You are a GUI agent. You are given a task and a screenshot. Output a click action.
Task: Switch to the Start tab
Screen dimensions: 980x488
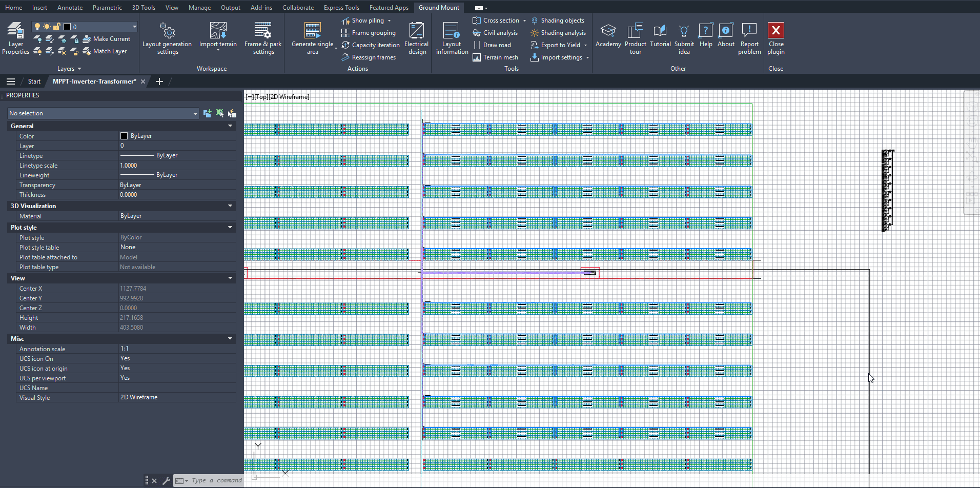coord(33,81)
